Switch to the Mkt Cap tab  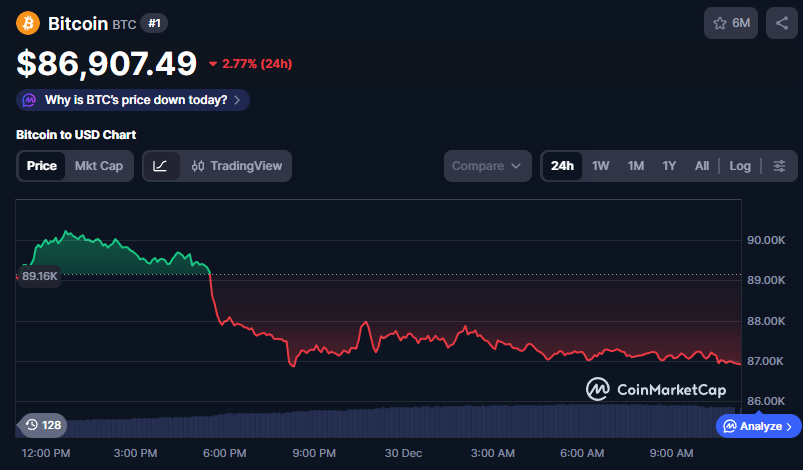point(99,166)
